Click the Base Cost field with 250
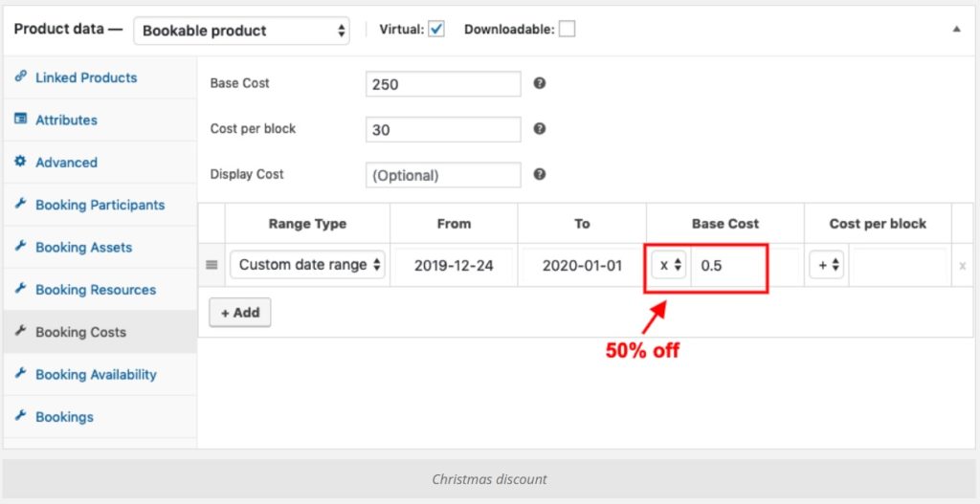The height and width of the screenshot is (504, 980). (x=443, y=84)
